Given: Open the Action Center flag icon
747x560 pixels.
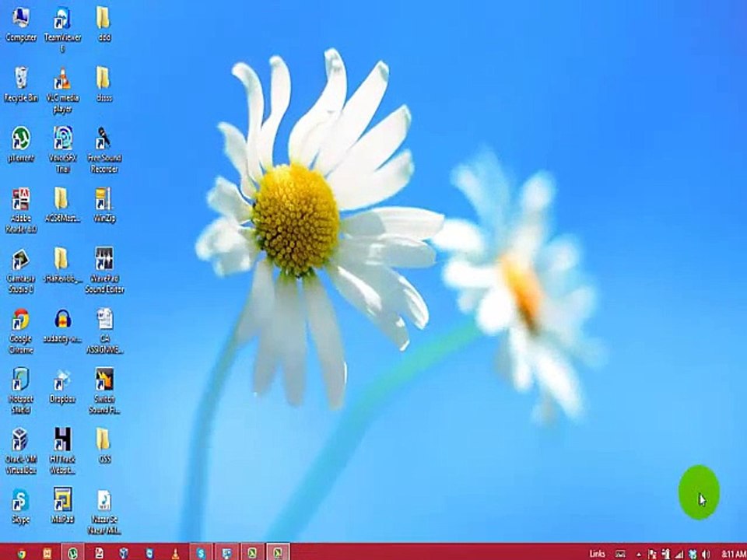Looking at the screenshot, I should [652, 553].
